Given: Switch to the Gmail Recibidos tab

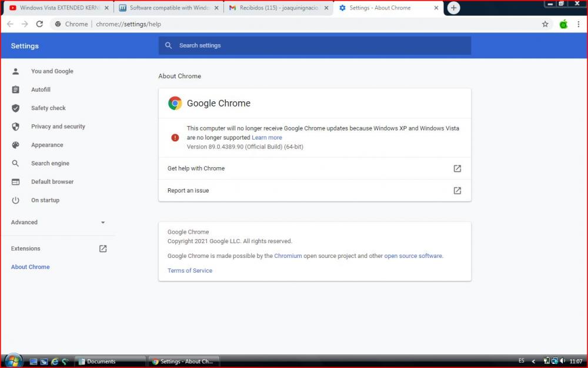Looking at the screenshot, I should point(276,8).
